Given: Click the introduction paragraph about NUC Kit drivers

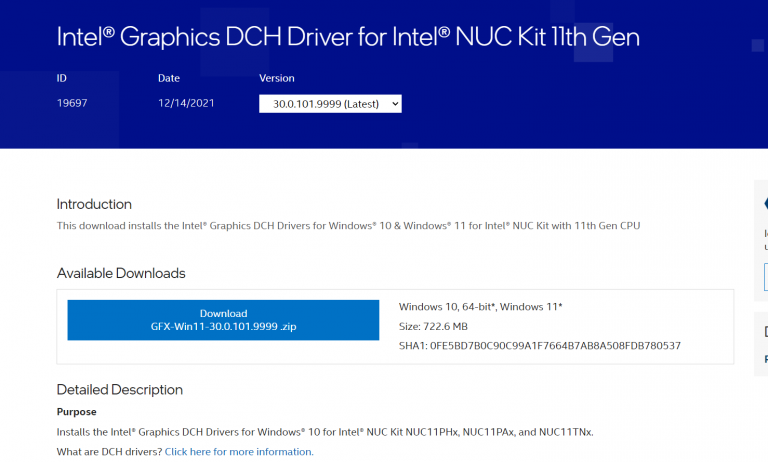Looking at the screenshot, I should pos(348,226).
